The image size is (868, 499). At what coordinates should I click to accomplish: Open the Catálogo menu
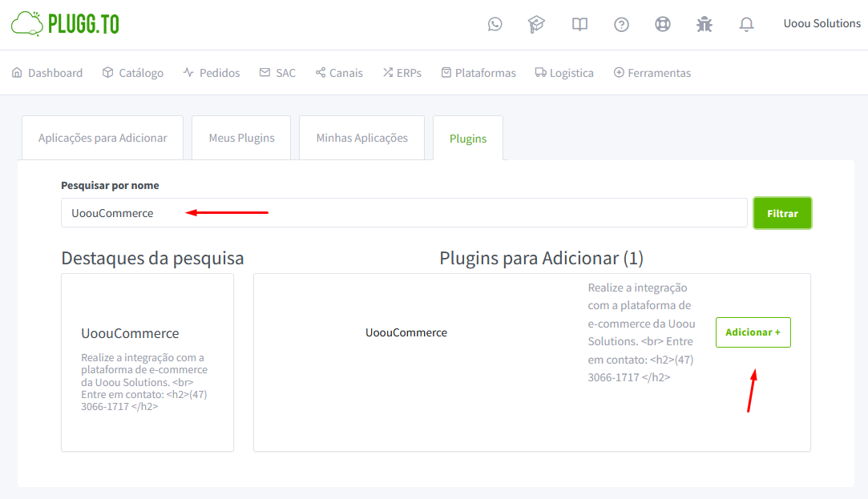pos(133,72)
